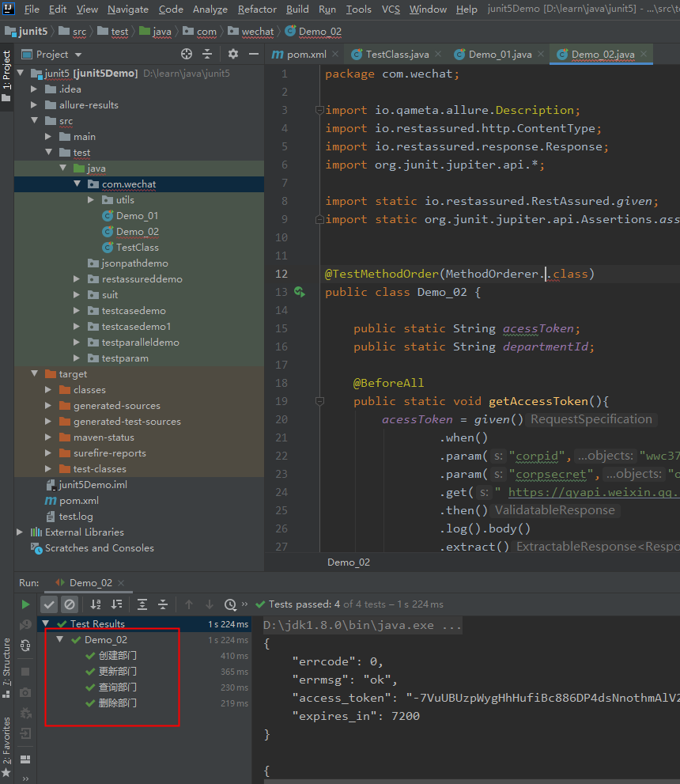
Task: Click the rerun failed tests icon
Action: [x=25, y=624]
